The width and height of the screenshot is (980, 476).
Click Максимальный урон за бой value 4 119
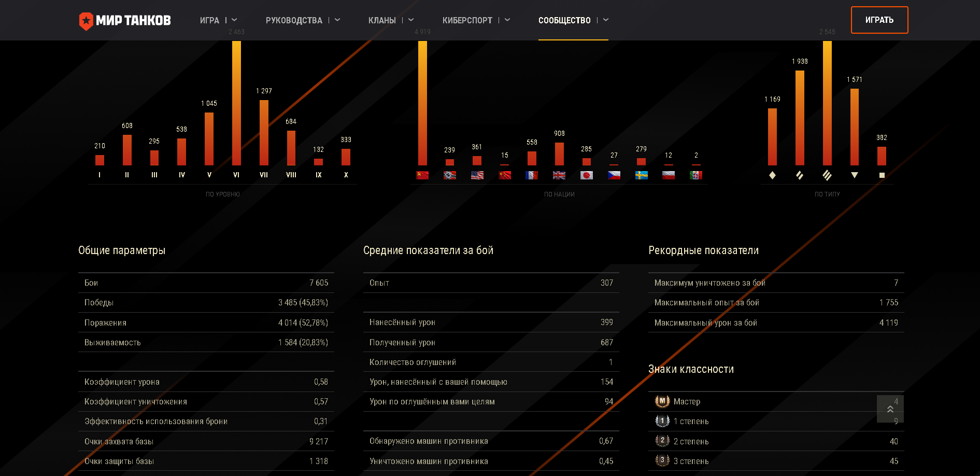(889, 323)
